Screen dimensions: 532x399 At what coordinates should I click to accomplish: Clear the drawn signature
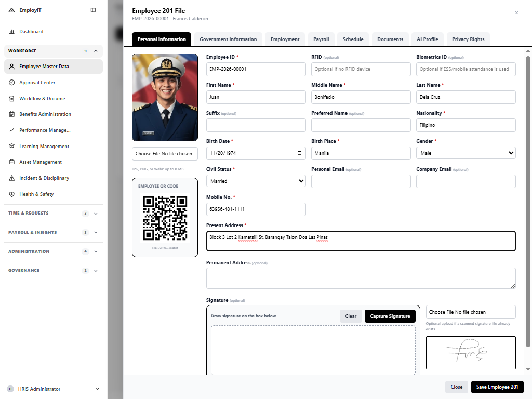coord(351,316)
